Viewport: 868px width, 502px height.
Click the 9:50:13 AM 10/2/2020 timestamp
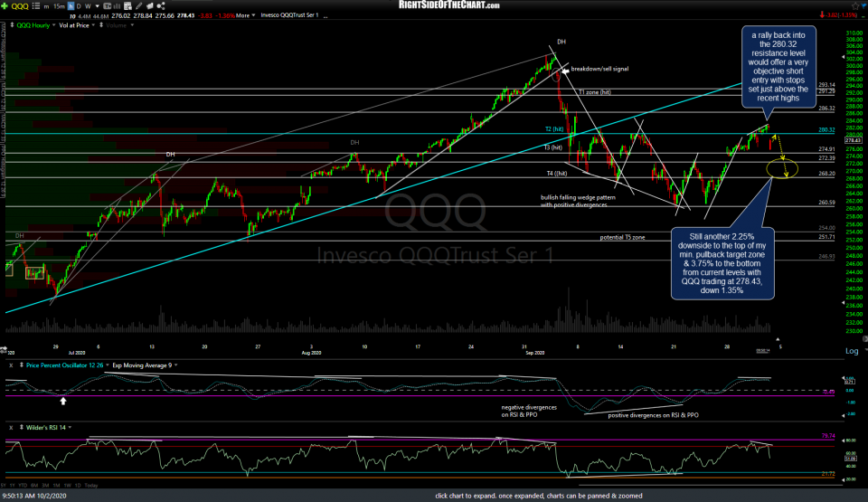[x=34, y=496]
